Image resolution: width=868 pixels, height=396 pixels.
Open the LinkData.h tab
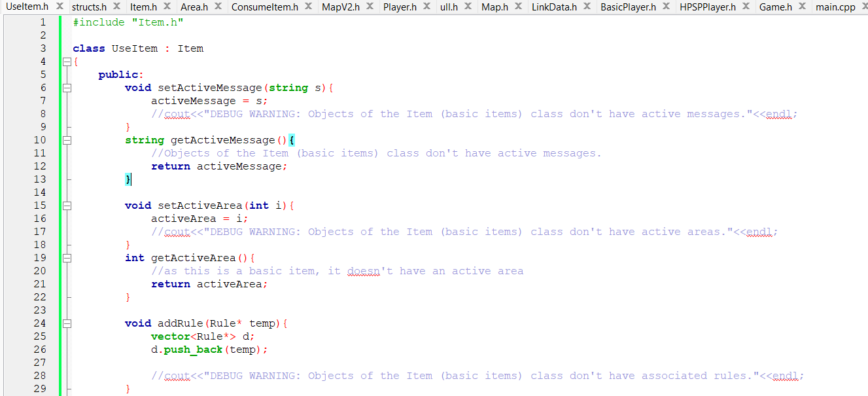(554, 6)
